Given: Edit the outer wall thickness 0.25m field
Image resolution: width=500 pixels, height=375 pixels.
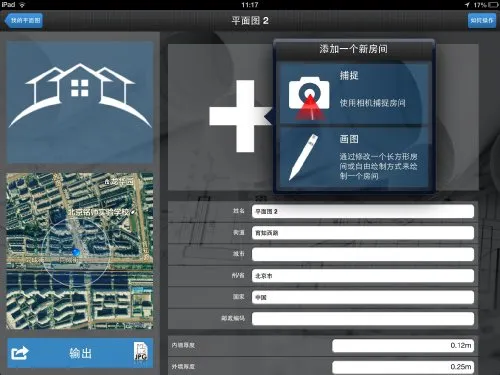Looking at the screenshot, I should coord(403,367).
